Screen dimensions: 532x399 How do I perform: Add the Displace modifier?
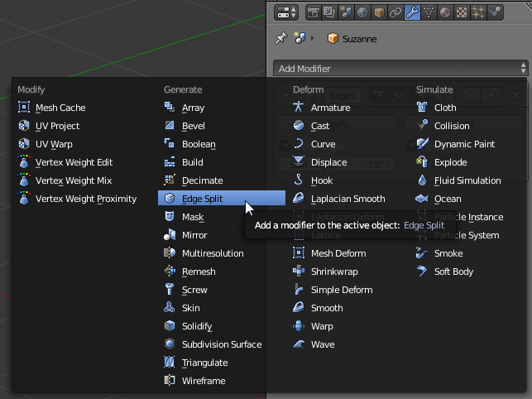tap(349, 162)
